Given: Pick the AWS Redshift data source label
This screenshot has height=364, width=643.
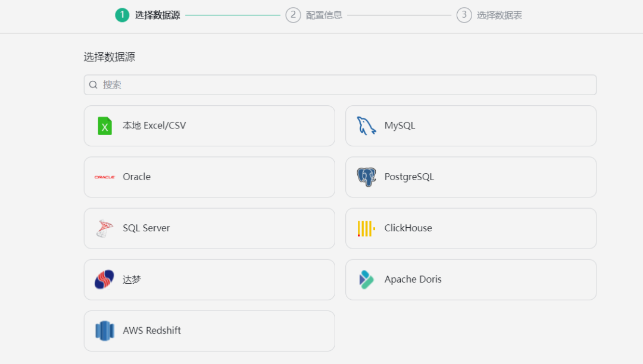Looking at the screenshot, I should (152, 331).
